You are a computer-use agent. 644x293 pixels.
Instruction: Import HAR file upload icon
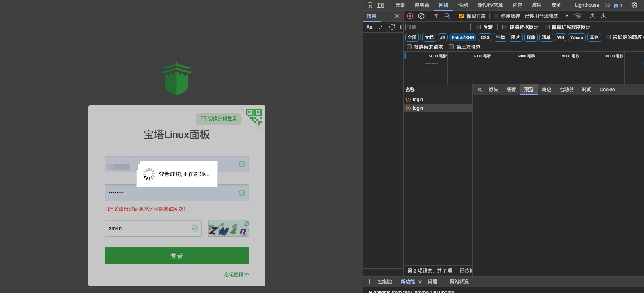(x=593, y=16)
